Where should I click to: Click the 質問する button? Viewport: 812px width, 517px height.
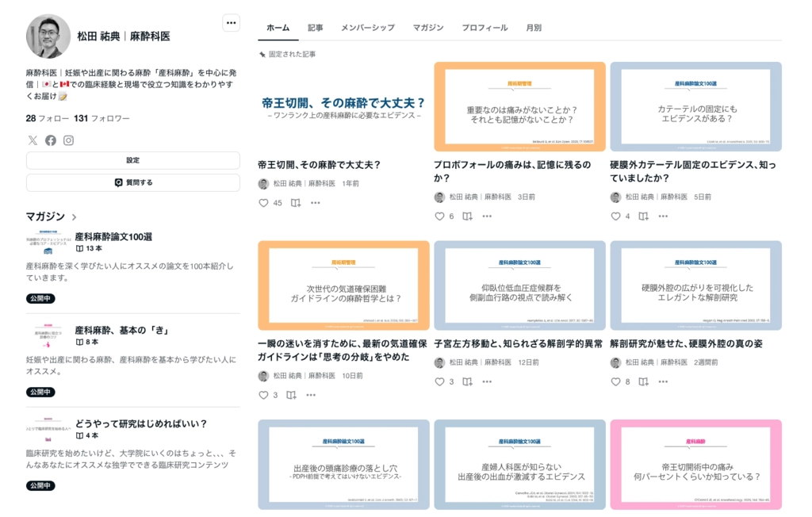pyautogui.click(x=133, y=182)
